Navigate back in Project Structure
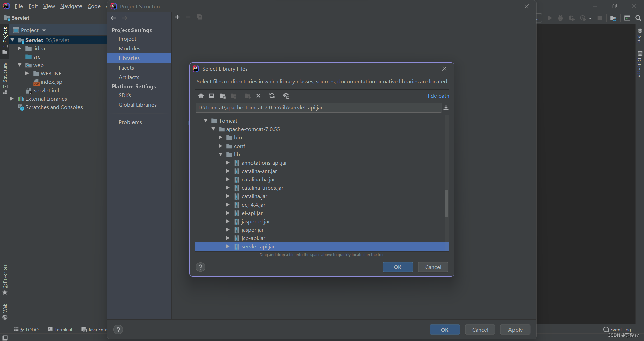 114,18
